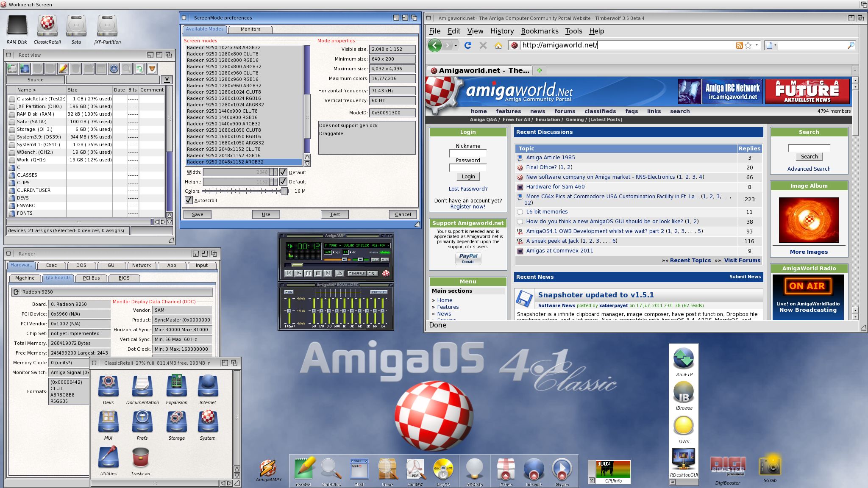Click the browser Home icon
Viewport: 868px width, 488px height.
(x=498, y=45)
